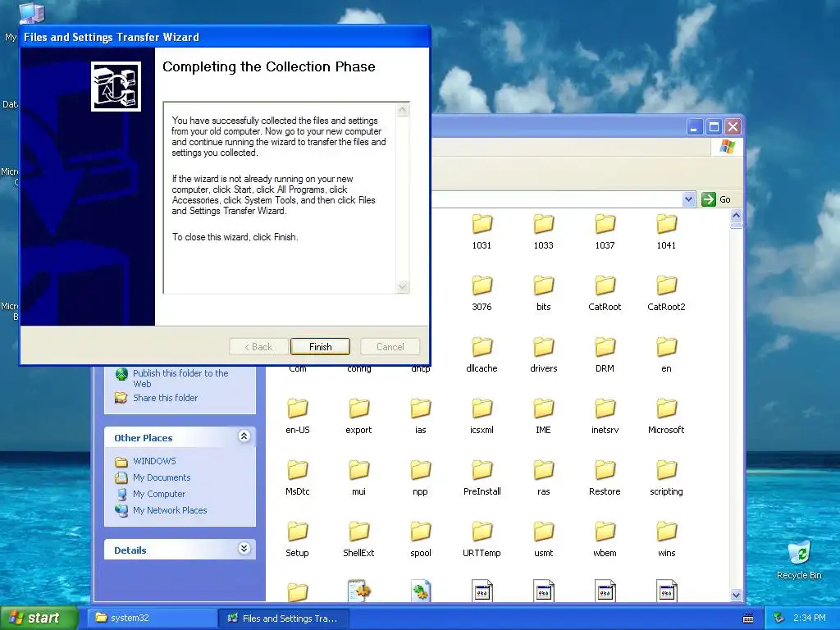
Task: Select the CatRoot2 folder
Action: 666,285
